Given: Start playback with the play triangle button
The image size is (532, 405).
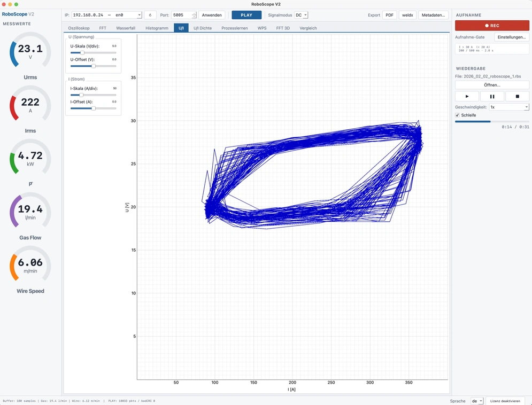Looking at the screenshot, I should pyautogui.click(x=467, y=96).
